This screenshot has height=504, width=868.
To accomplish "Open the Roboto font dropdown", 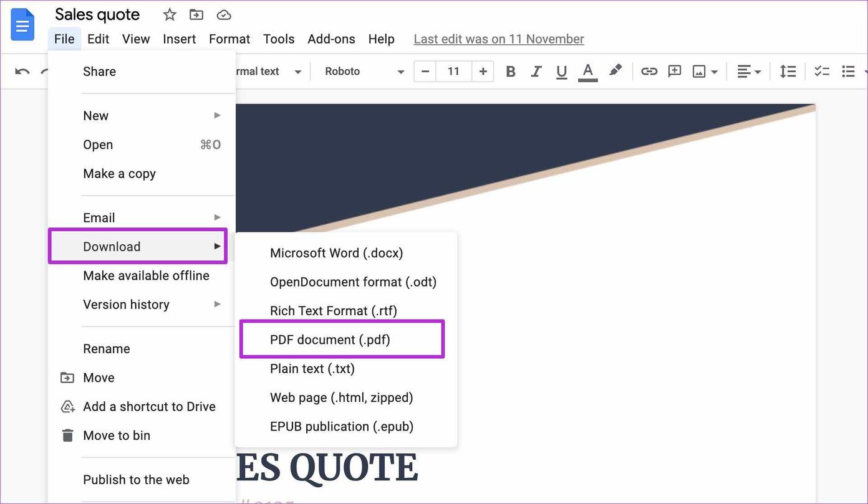I will tap(365, 72).
